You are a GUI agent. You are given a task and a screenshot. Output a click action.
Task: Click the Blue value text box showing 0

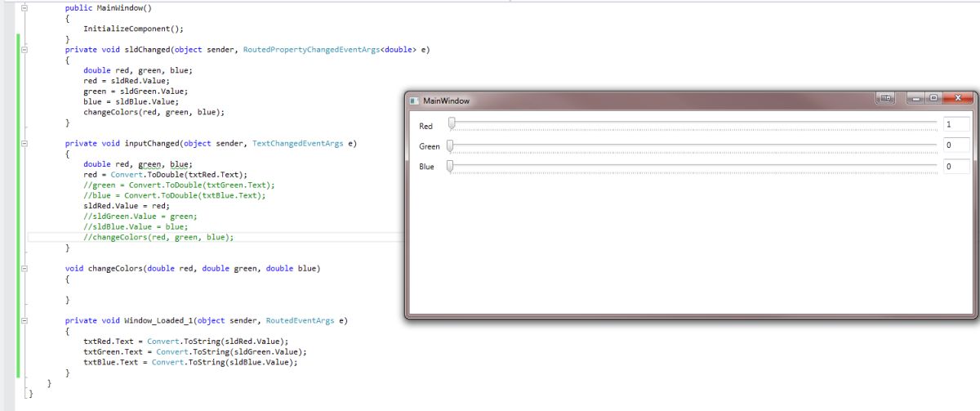click(x=955, y=167)
